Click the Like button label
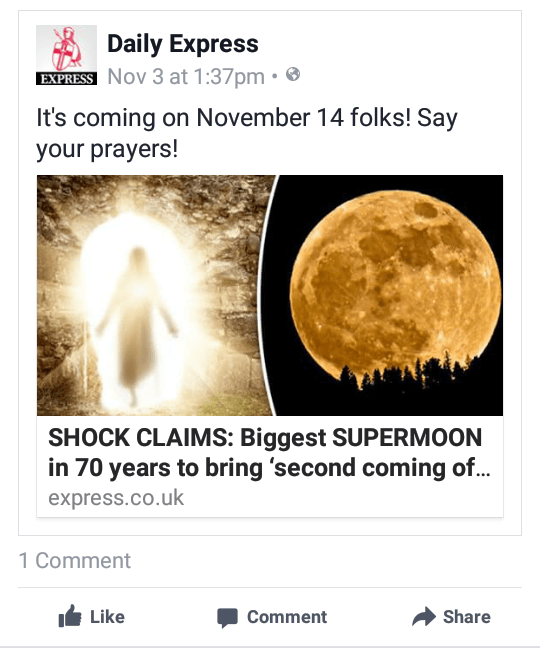 (x=107, y=617)
